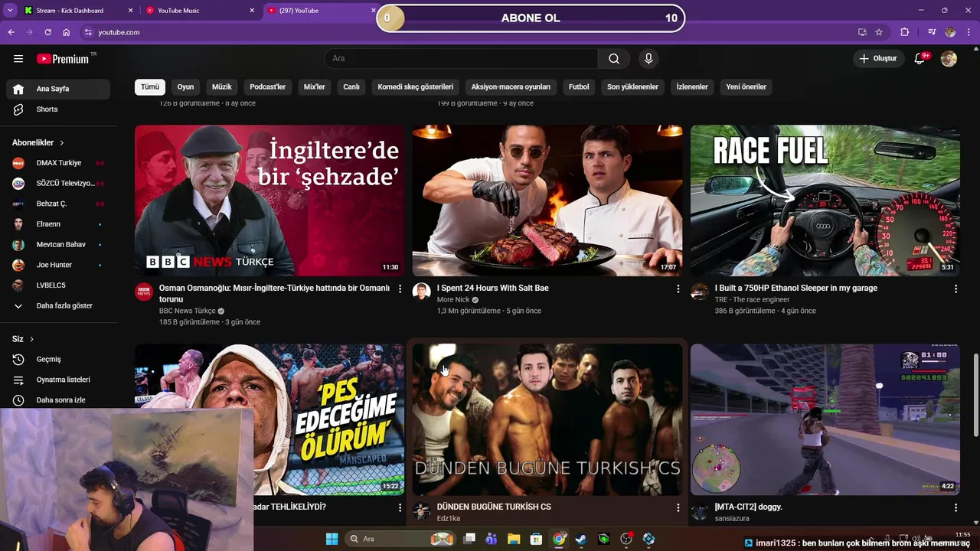
Task: Reload the page with the refresh icon
Action: click(47, 32)
